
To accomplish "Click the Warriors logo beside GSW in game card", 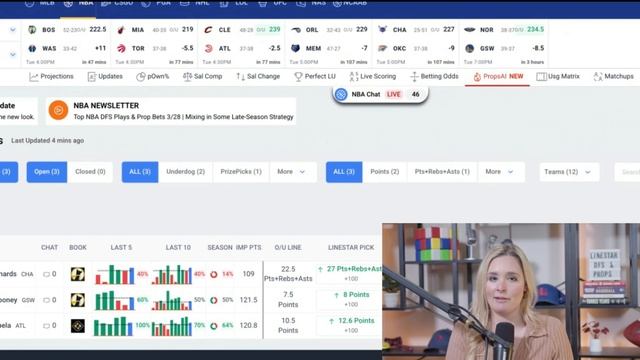I will click(470, 48).
